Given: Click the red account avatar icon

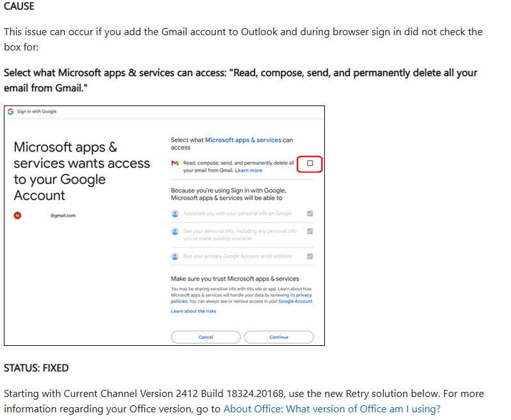Looking at the screenshot, I should (x=18, y=215).
